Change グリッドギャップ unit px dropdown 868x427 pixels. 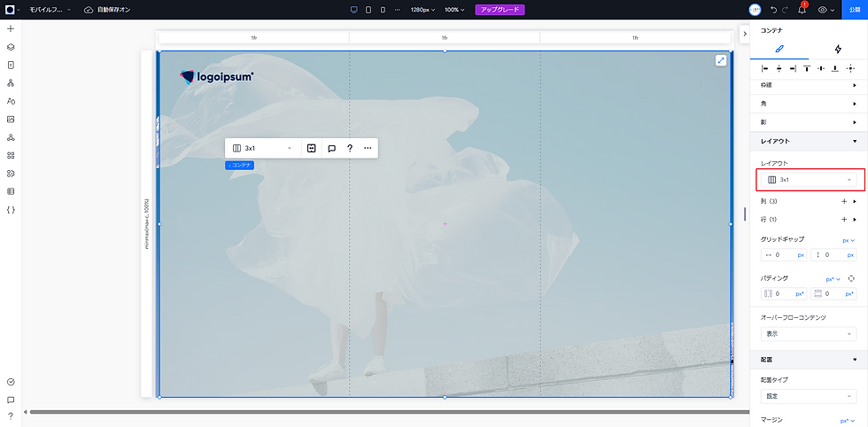coord(849,240)
